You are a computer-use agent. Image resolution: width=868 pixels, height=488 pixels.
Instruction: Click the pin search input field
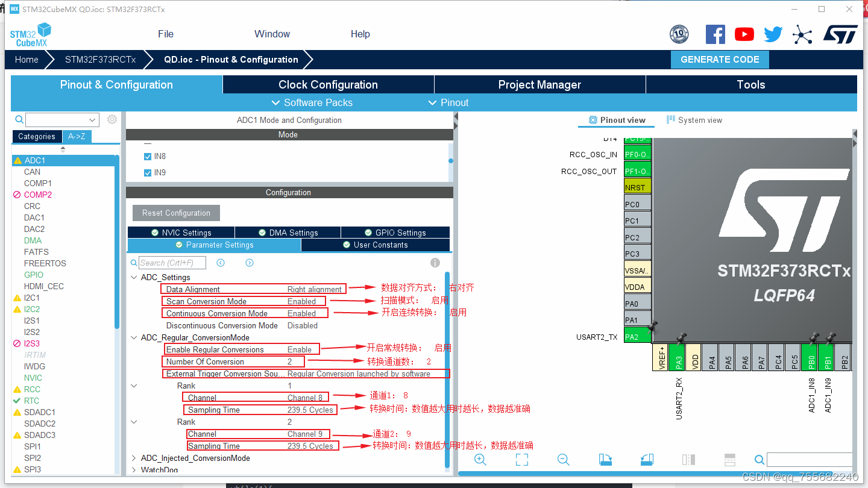tap(809, 460)
